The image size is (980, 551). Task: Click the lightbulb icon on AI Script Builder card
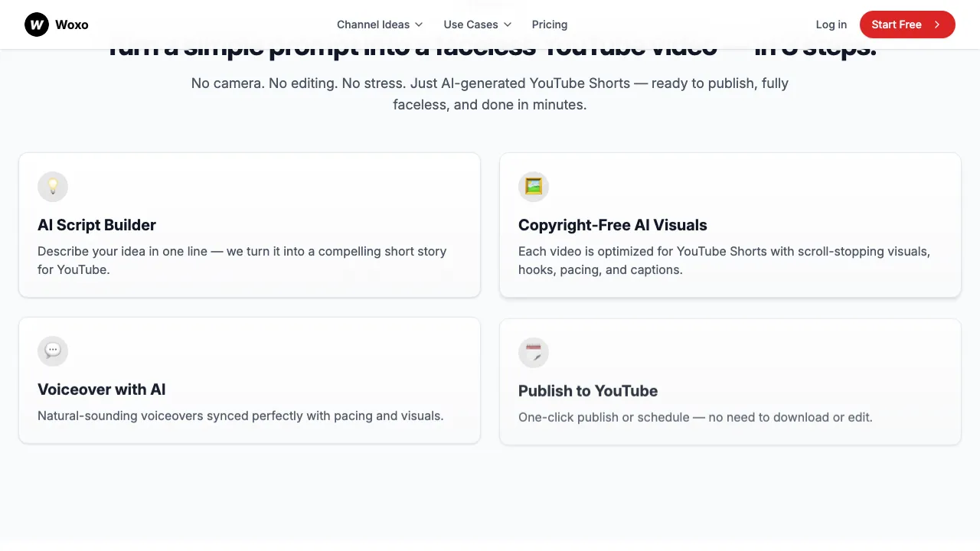(53, 186)
